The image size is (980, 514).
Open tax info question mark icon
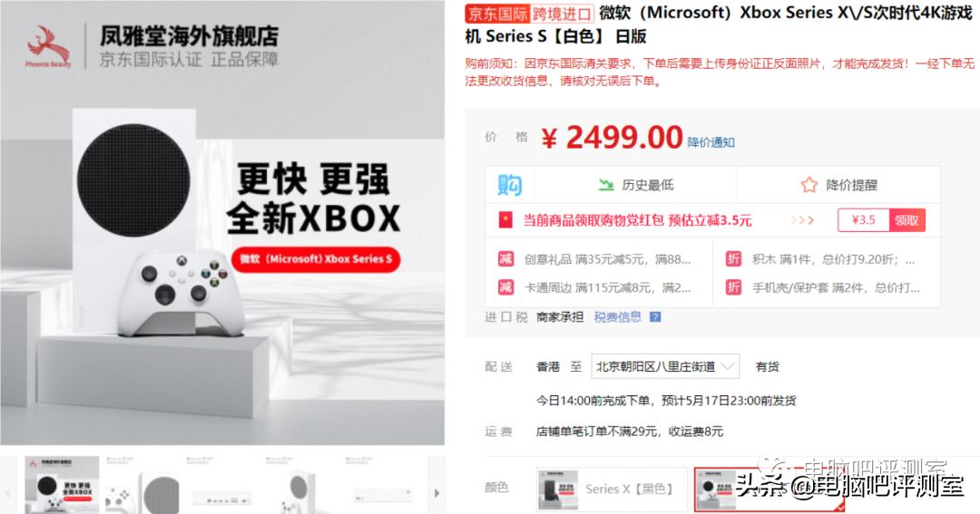tap(655, 317)
